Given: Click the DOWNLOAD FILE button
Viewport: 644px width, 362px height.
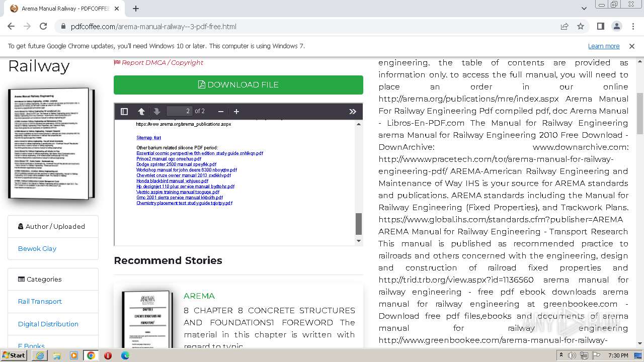Looking at the screenshot, I should click(238, 85).
